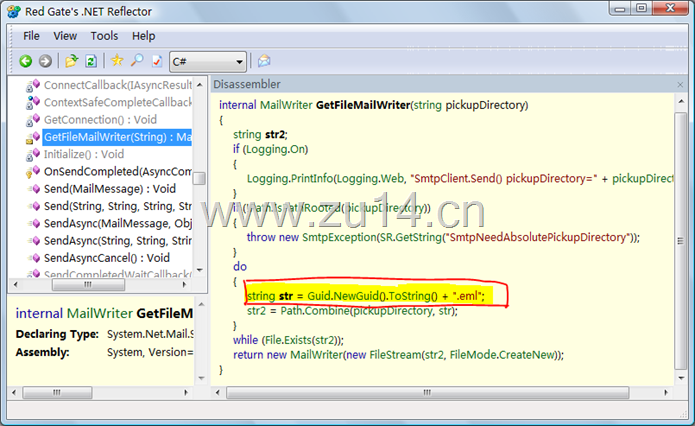
Task: Click Path.Combine link in code
Action: pos(315,310)
